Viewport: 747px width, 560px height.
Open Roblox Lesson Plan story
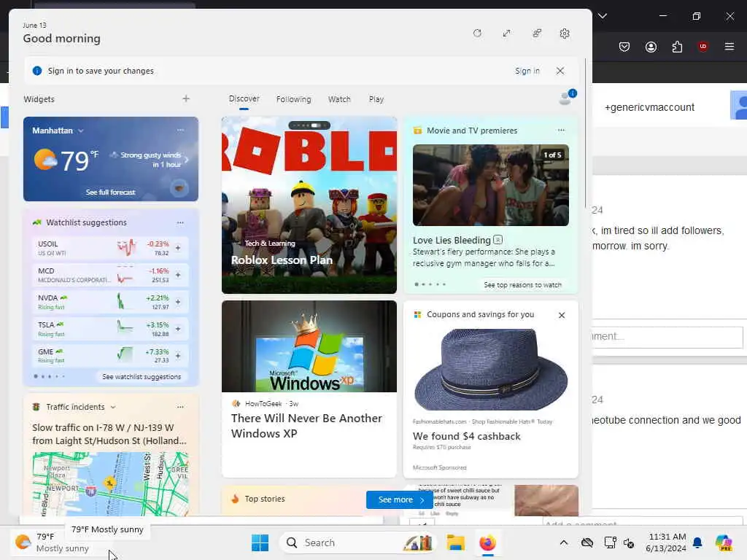point(282,260)
